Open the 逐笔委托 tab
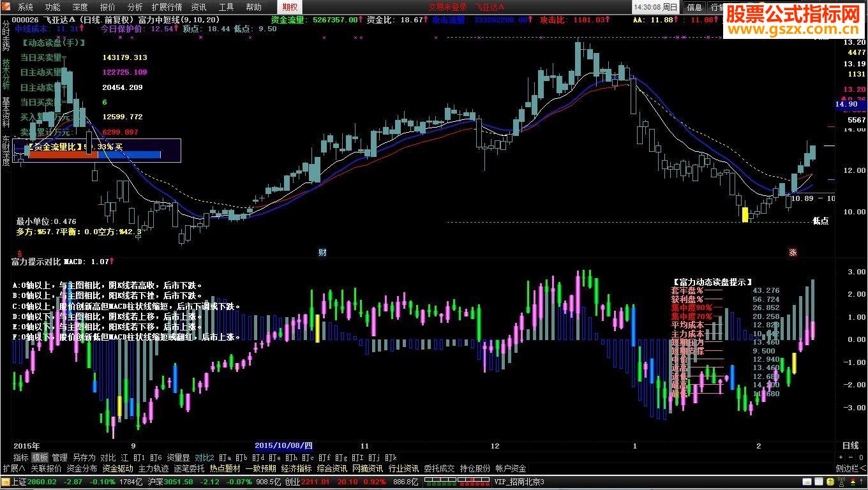This screenshot has height=490, width=868. 189,468
